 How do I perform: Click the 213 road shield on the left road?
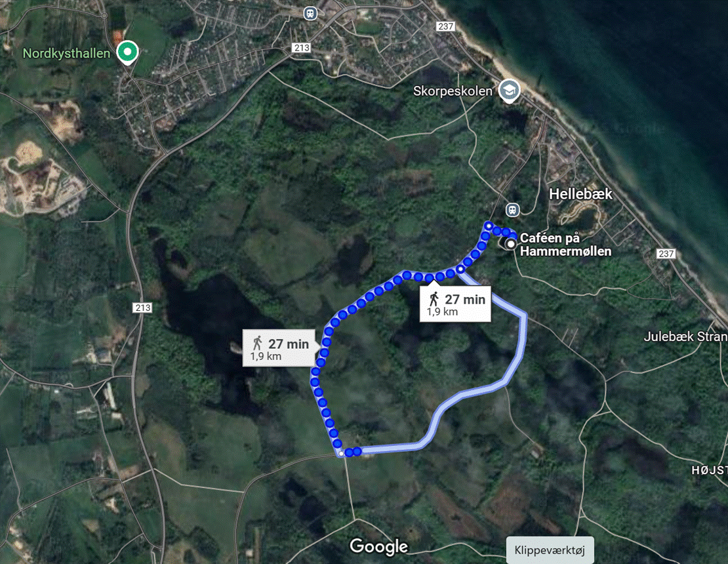click(142, 308)
